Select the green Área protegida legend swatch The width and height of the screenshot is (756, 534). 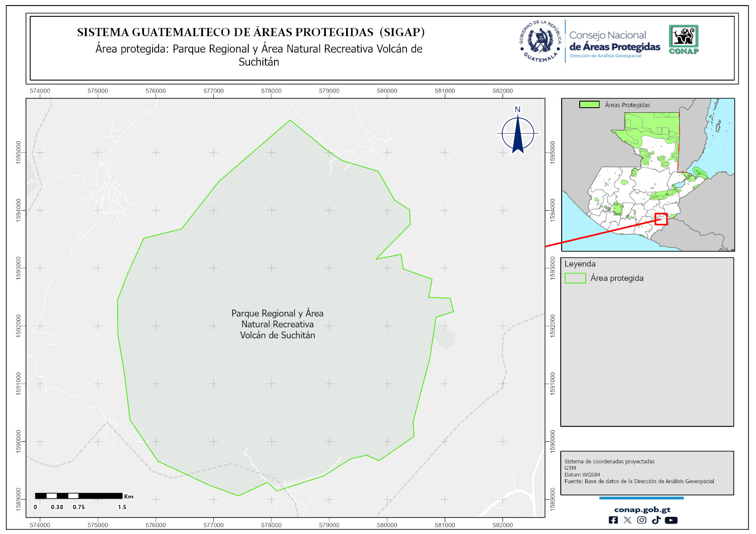[575, 278]
